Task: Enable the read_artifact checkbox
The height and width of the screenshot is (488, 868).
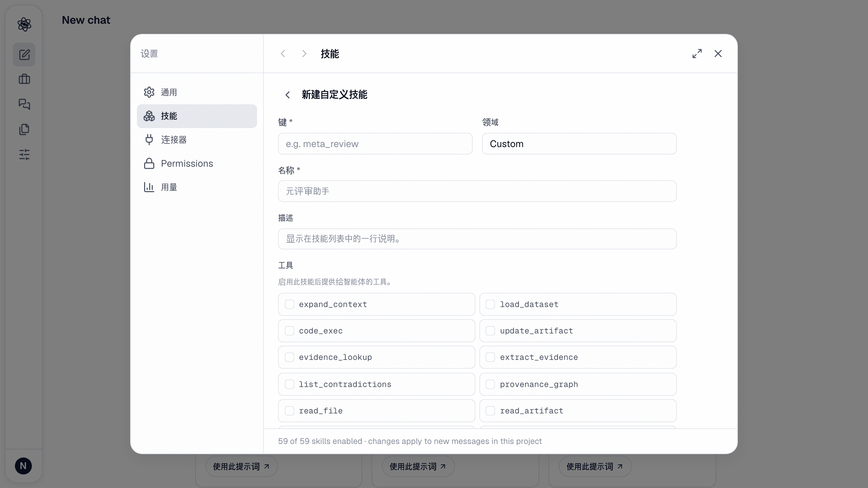Action: click(x=490, y=411)
